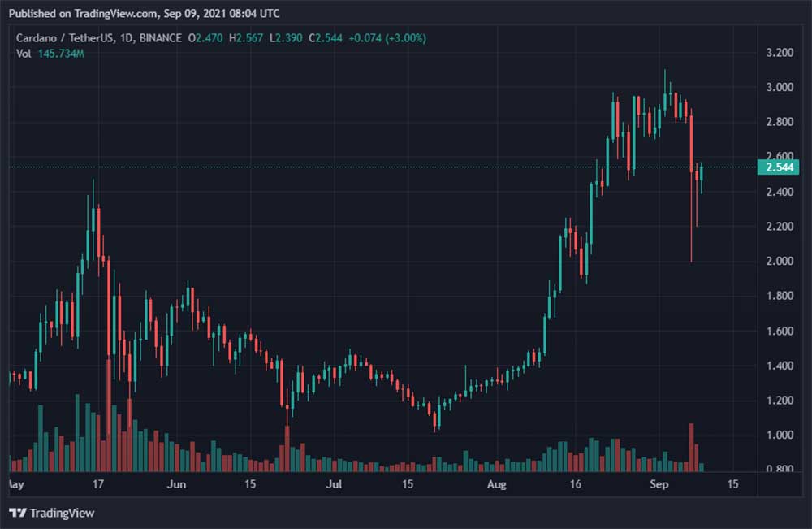Click the open value O2.470

205,38
